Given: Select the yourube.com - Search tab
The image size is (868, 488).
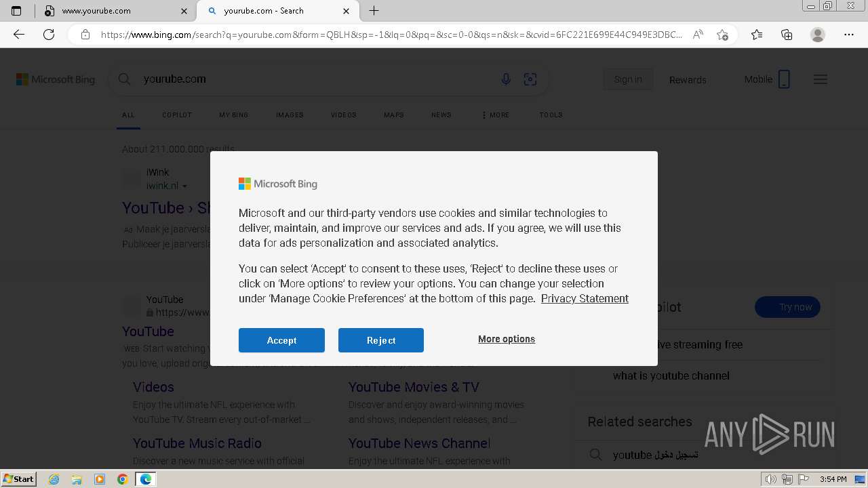Looking at the screenshot, I should [278, 11].
